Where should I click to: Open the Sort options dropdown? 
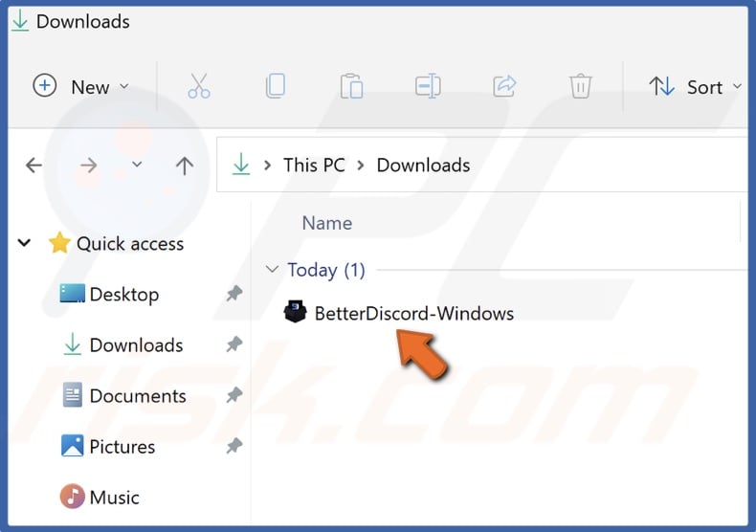coord(695,87)
